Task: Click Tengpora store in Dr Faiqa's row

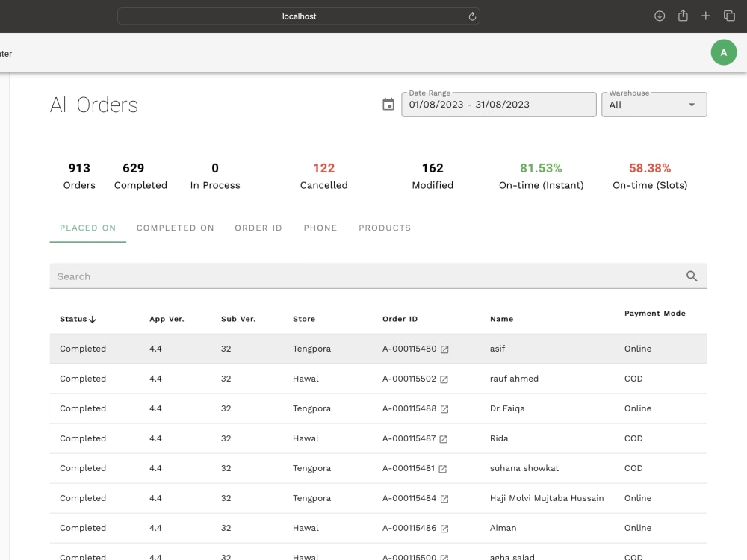Action: click(x=311, y=408)
